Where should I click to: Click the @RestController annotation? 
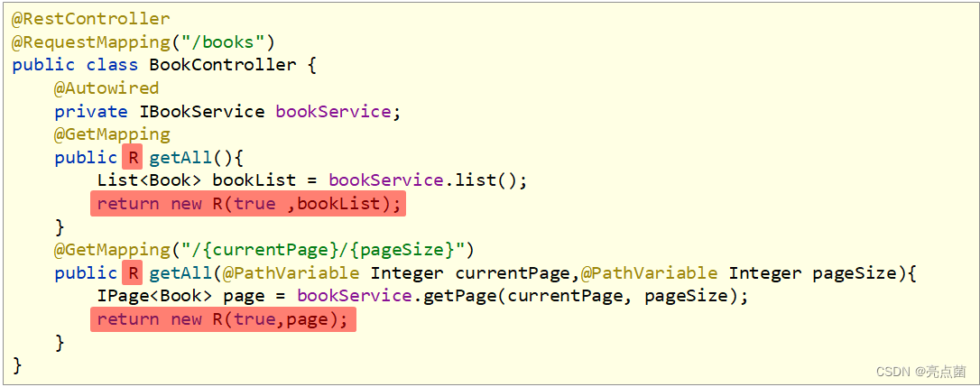click(x=90, y=19)
